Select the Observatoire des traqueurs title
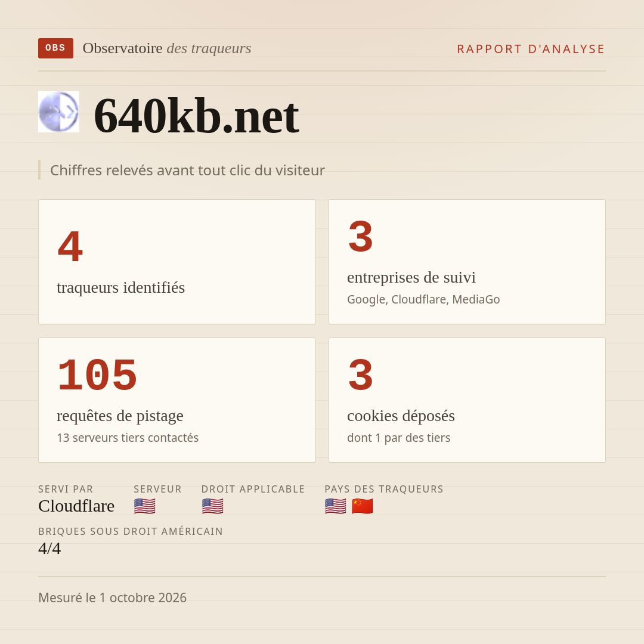This screenshot has width=644, height=644. coord(167,48)
